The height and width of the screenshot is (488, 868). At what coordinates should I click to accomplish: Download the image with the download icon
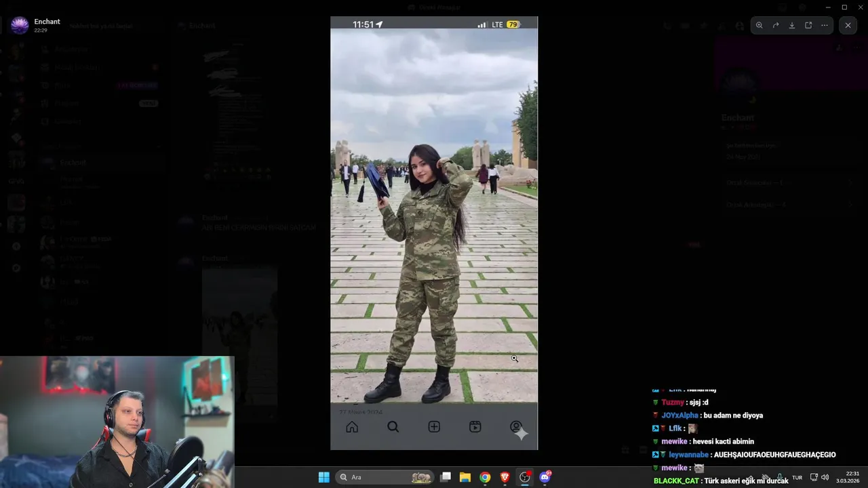click(792, 25)
